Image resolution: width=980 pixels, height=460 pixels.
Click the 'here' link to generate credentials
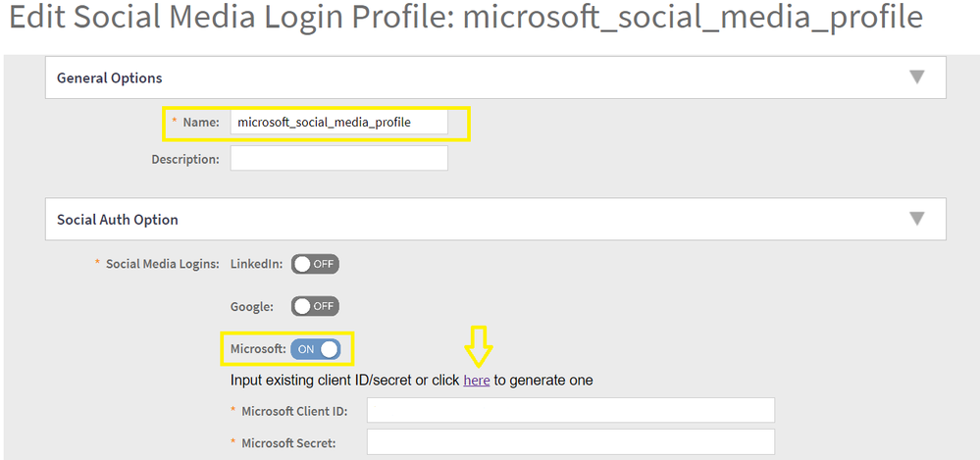tap(477, 380)
